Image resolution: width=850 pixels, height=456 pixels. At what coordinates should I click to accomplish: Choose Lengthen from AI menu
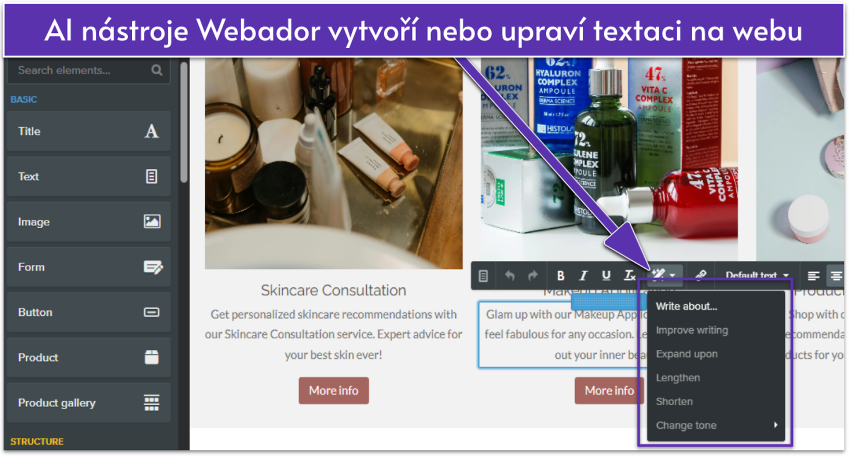coord(716,378)
